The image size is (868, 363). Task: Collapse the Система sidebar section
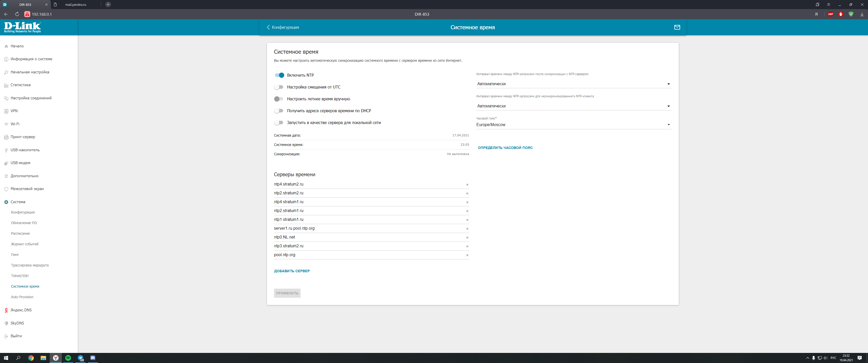18,202
